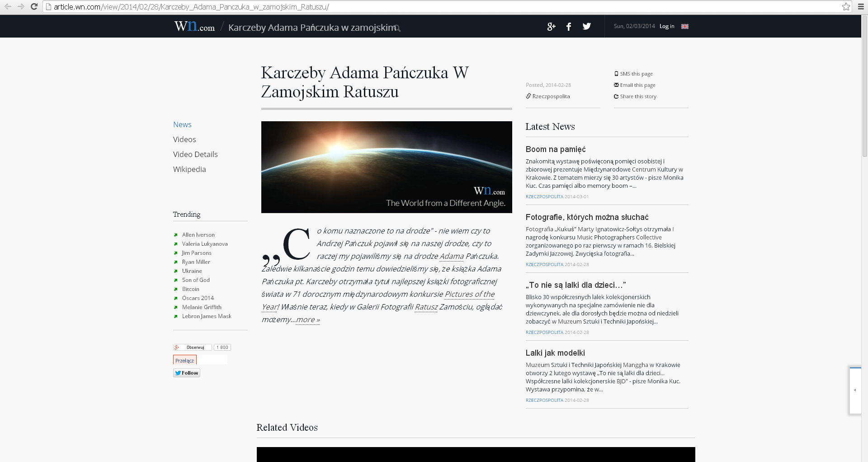Click the browser back arrow

(x=8, y=6)
